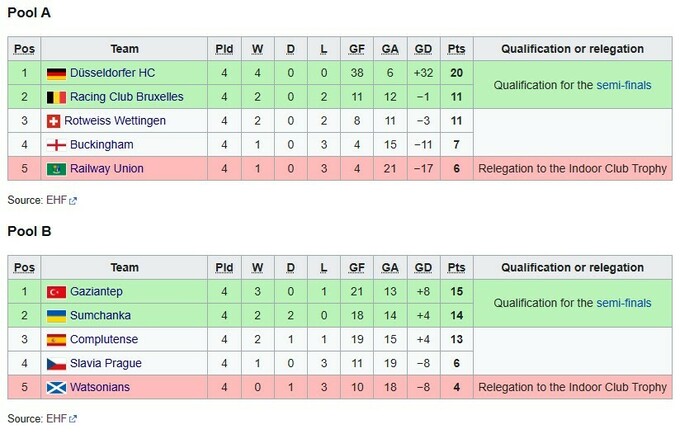The width and height of the screenshot is (680, 434).
Task: Open the EHF source link under Pool A
Action: [59, 200]
